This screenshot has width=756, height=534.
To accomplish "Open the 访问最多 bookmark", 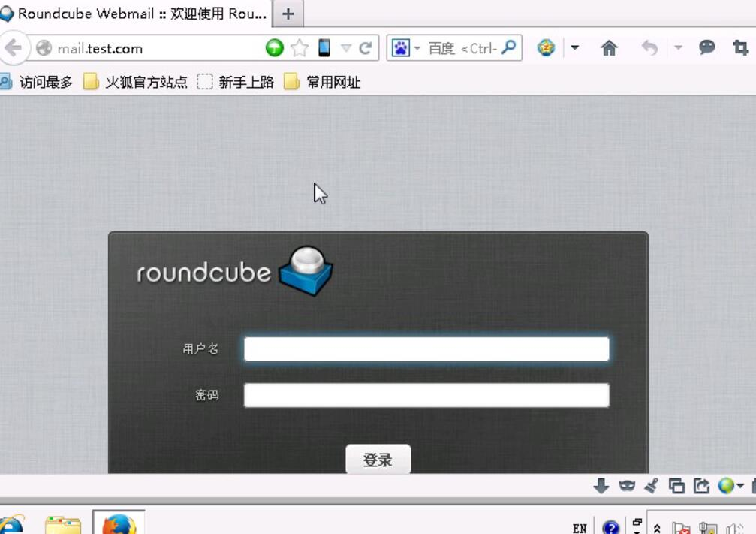I will pos(37,82).
